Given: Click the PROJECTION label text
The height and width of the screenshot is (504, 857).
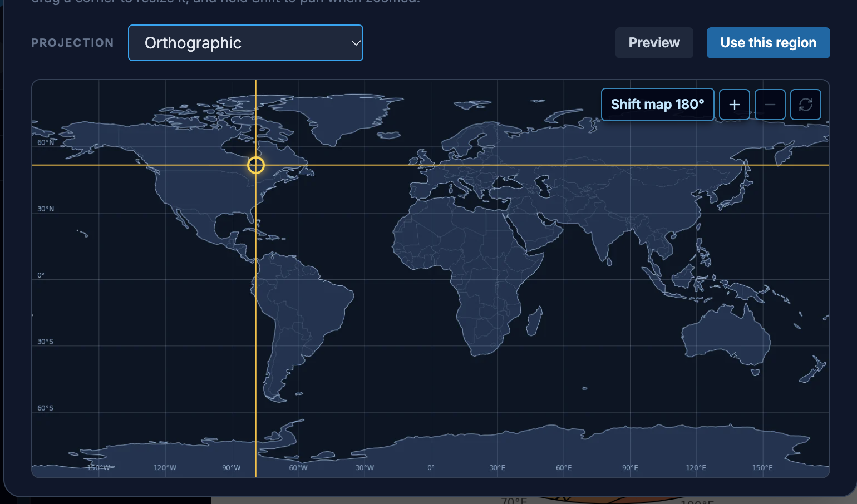Looking at the screenshot, I should tap(72, 43).
